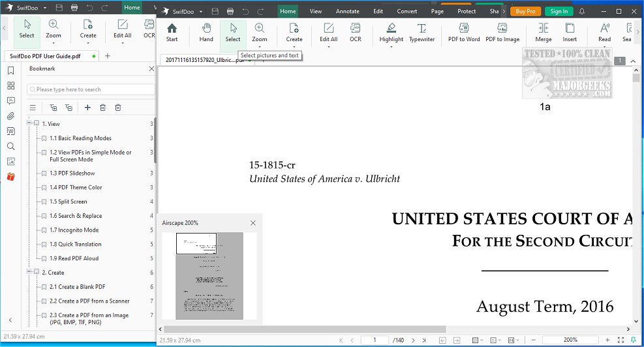Switch to Page tab
The image size is (644, 347).
pos(437,11)
